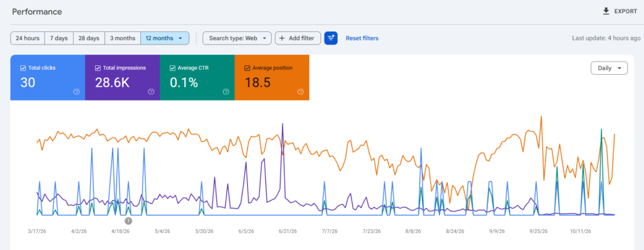Click the 8/8/26 axis date label

[413, 232]
